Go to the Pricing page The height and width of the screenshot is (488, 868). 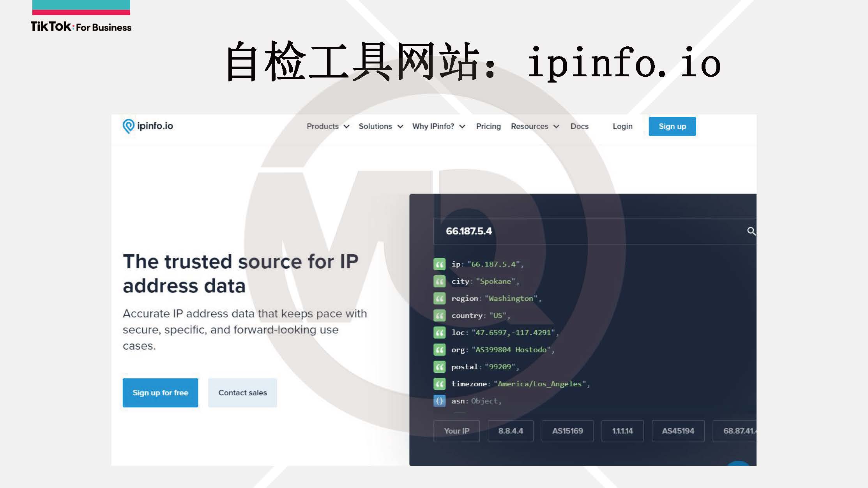(x=488, y=127)
